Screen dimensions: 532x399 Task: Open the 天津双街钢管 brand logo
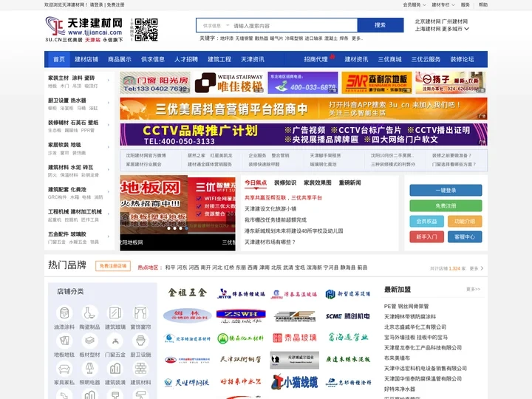pos(241,359)
